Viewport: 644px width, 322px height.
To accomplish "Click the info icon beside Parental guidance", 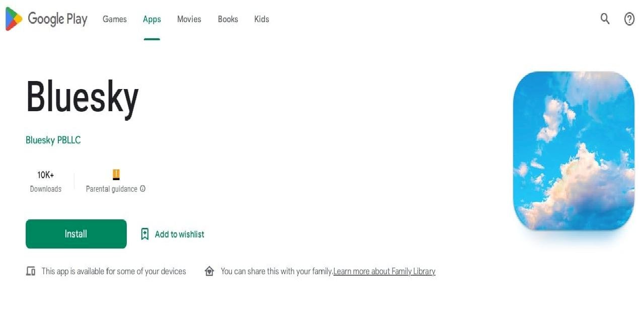I will click(143, 189).
